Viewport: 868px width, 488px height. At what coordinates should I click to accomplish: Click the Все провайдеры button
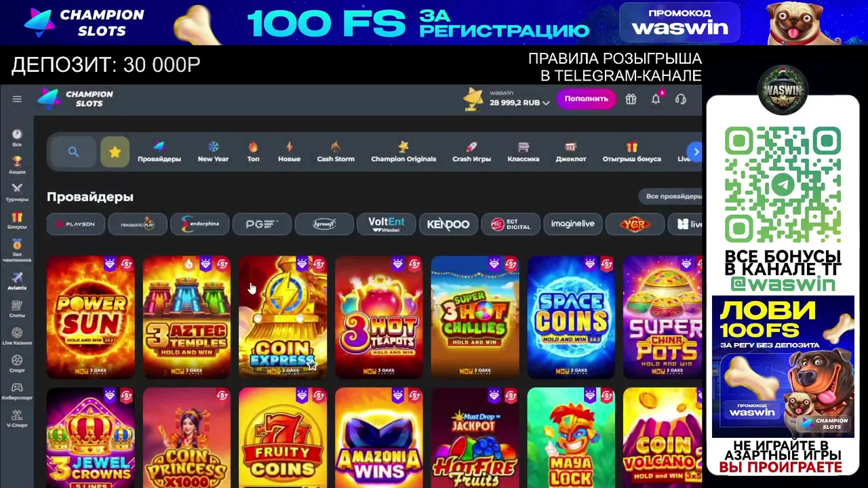(x=671, y=196)
